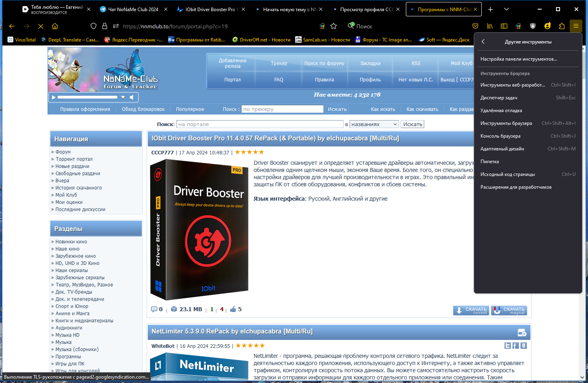
Task: Select 'Удалённая отладка' menu entry
Action: click(x=528, y=111)
